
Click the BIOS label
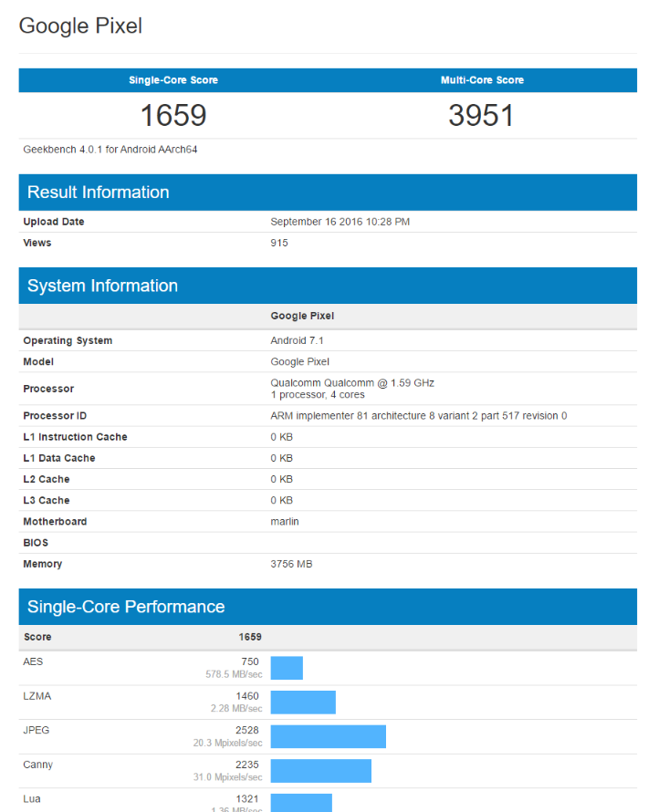coord(36,543)
